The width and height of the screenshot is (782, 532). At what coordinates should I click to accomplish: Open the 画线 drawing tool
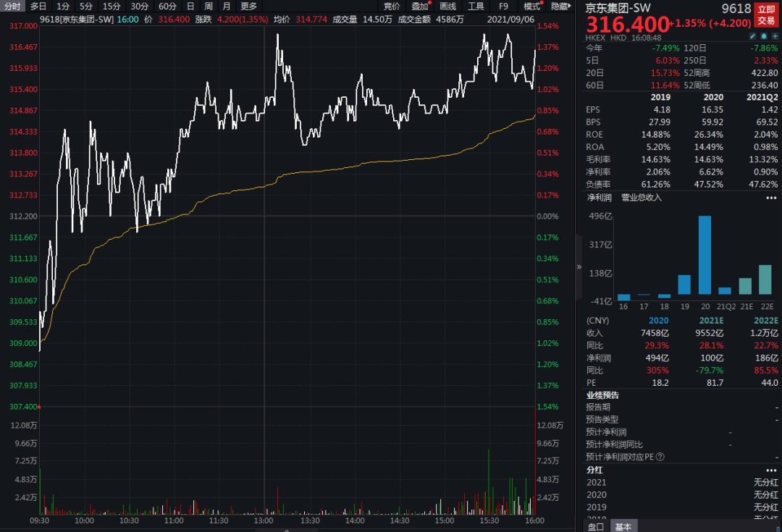coord(448,6)
